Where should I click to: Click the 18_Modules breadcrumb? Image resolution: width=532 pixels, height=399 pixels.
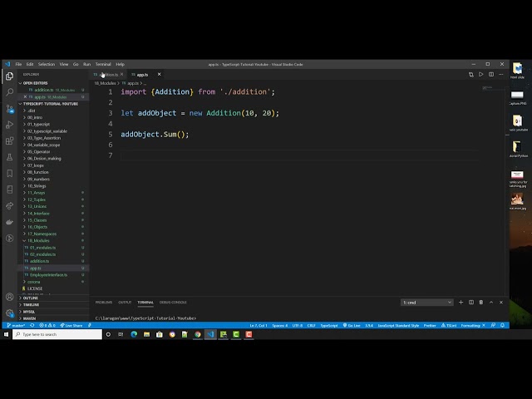coord(105,83)
